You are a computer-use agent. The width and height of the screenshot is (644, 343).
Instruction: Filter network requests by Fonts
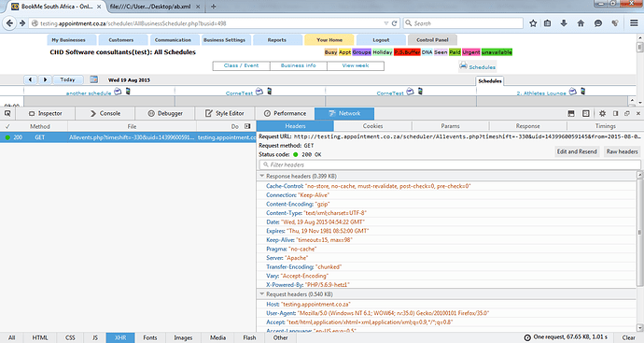(150, 337)
